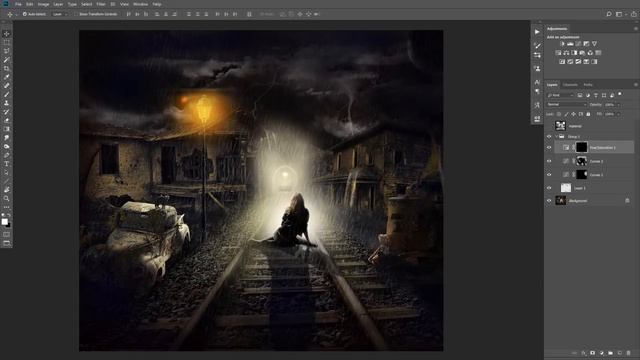Select the Healing Brush tool
This screenshot has height=360, width=640.
pos(7,86)
